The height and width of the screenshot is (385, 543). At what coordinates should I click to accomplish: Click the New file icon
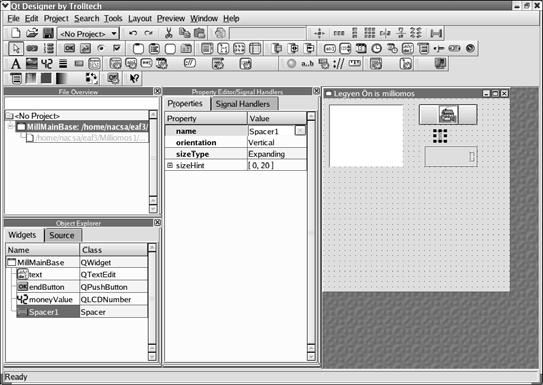point(16,33)
